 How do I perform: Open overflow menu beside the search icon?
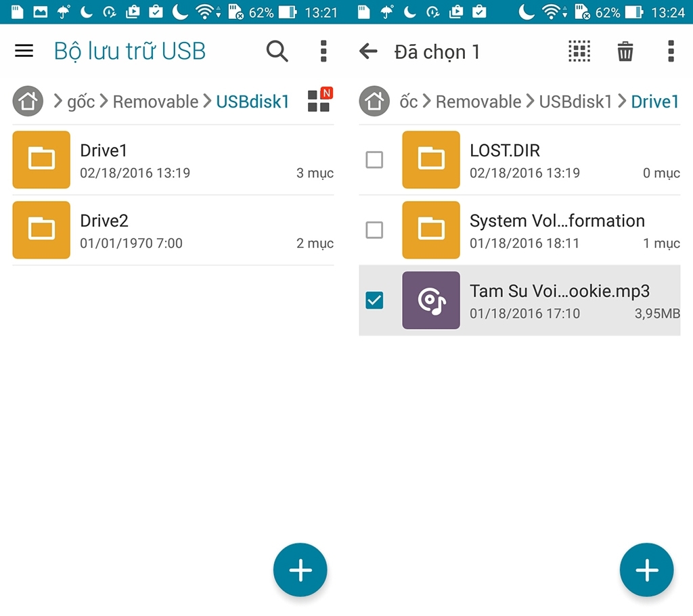(x=323, y=51)
